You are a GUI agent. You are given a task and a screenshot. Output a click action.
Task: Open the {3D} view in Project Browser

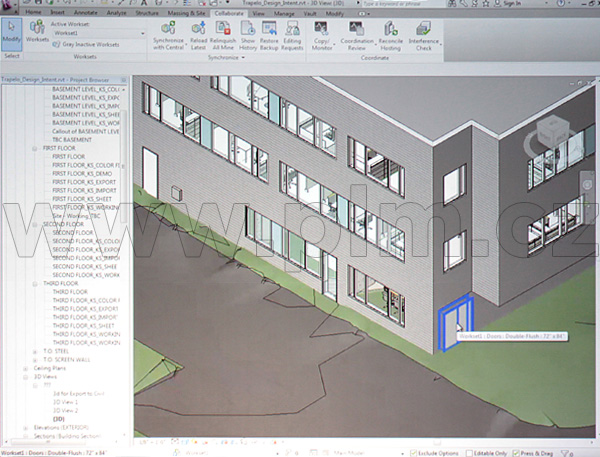[58, 419]
